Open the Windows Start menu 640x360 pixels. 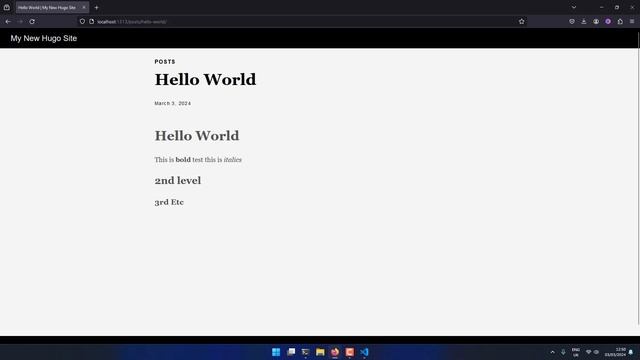point(276,352)
